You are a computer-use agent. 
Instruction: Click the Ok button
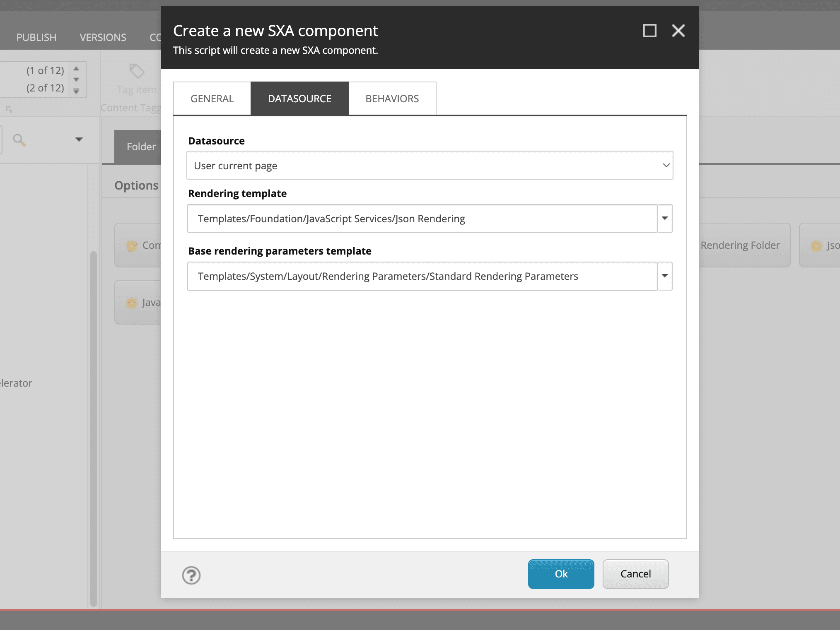click(x=561, y=574)
